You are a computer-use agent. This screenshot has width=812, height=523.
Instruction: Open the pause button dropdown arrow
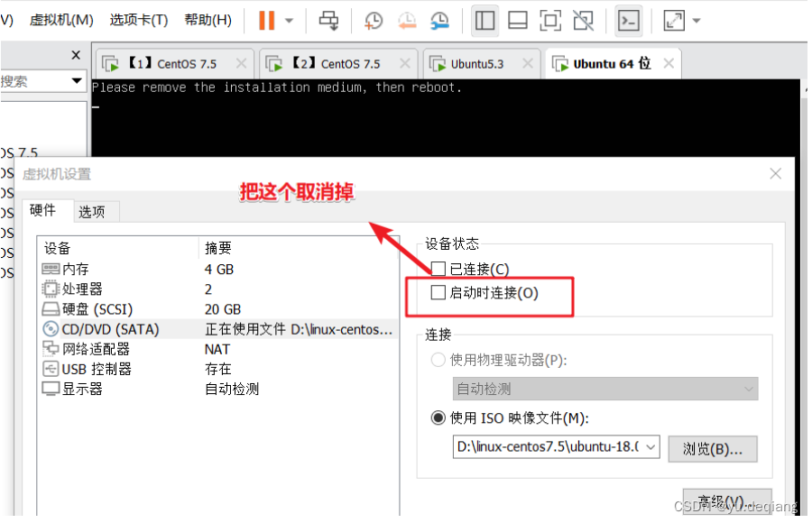point(289,22)
